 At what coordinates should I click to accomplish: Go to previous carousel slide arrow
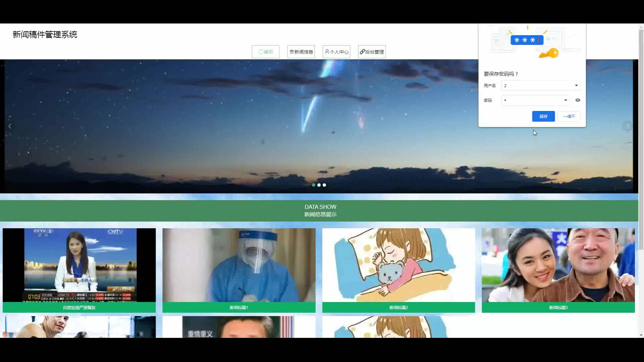10,126
